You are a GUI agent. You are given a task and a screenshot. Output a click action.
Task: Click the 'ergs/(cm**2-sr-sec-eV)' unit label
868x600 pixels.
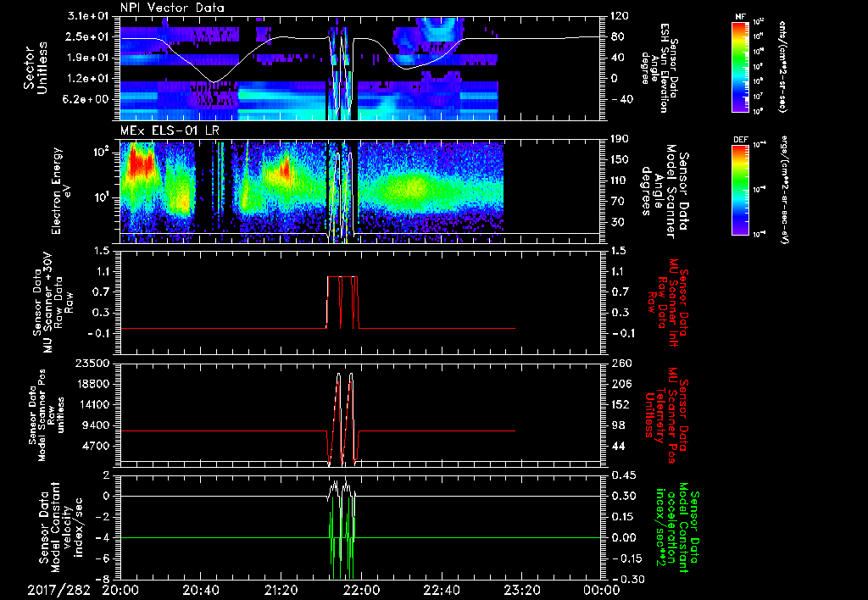point(783,189)
